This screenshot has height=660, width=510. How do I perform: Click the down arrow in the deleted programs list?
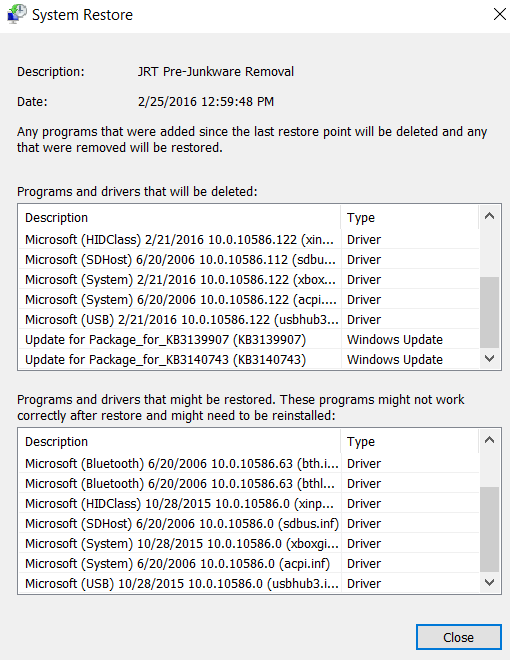pos(489,359)
